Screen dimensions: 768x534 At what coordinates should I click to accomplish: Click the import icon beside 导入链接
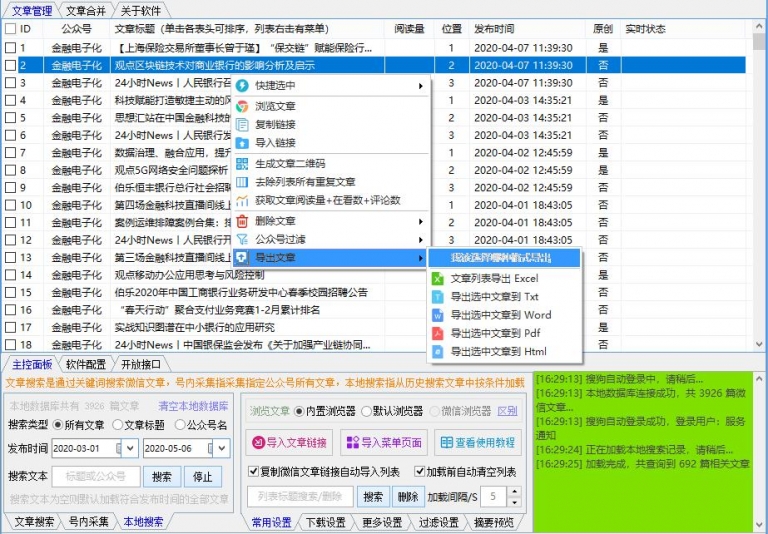pos(242,143)
